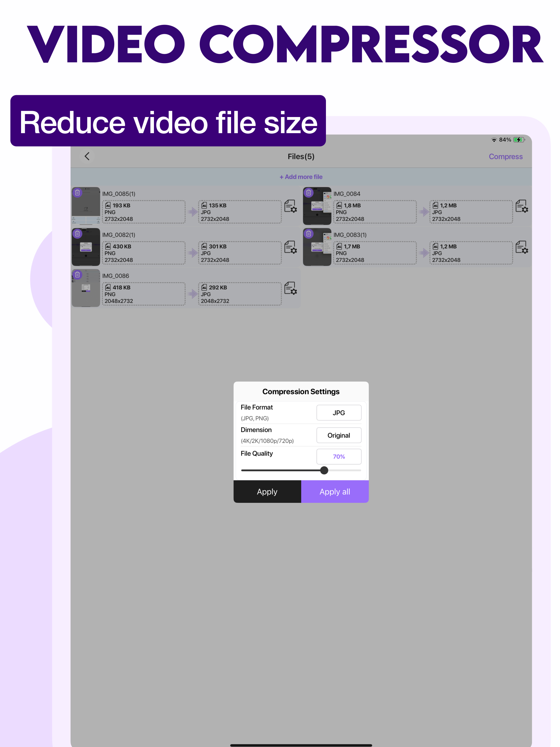
Task: Delete IMG_0086 using its trash icon
Action: tap(77, 275)
